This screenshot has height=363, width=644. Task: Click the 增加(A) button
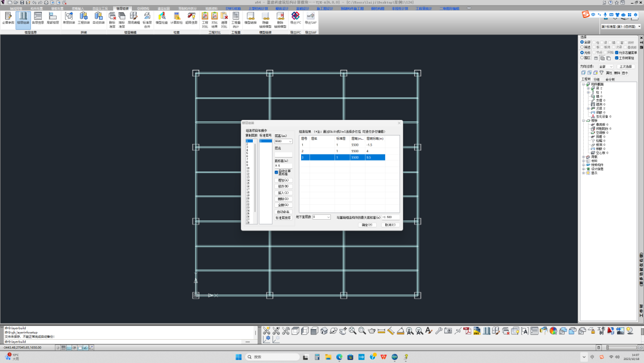tap(283, 180)
